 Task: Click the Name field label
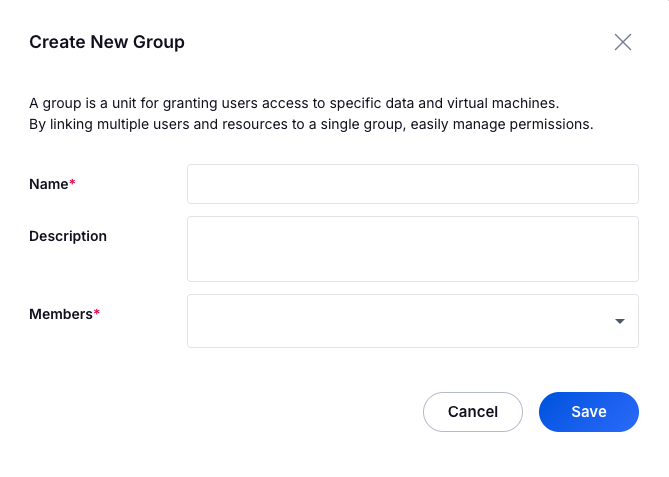pyautogui.click(x=48, y=184)
